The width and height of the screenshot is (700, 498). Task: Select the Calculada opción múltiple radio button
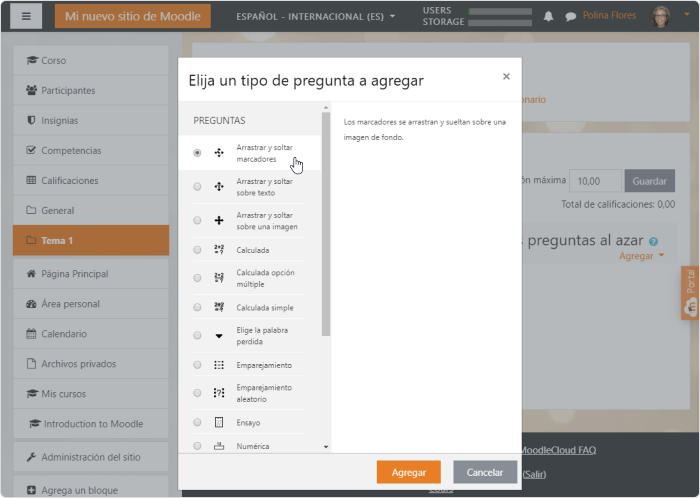point(197,278)
